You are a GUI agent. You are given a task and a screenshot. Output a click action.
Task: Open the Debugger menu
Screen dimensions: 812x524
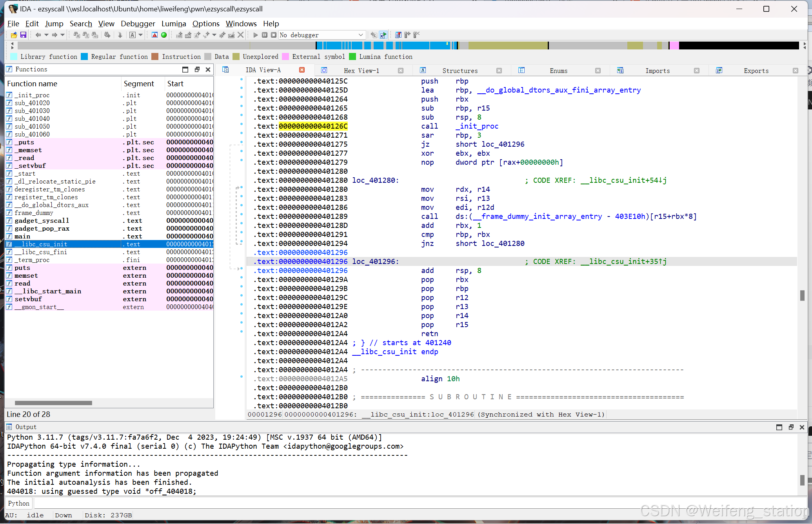[138, 24]
